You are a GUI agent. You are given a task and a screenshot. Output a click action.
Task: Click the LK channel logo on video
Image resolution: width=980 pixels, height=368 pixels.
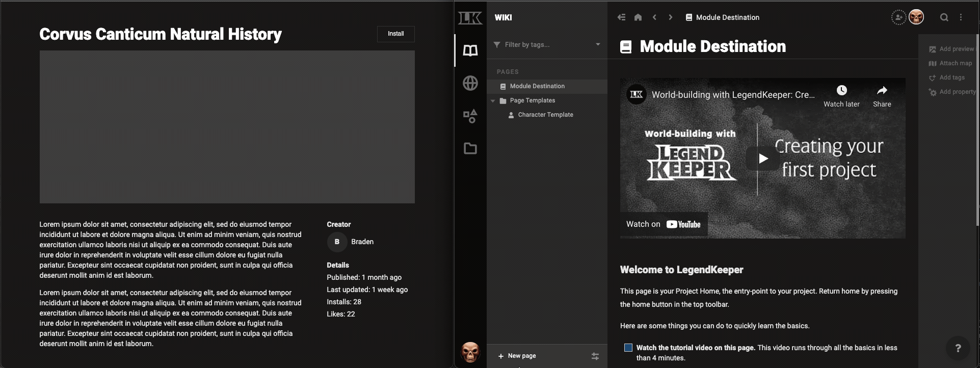(x=636, y=94)
